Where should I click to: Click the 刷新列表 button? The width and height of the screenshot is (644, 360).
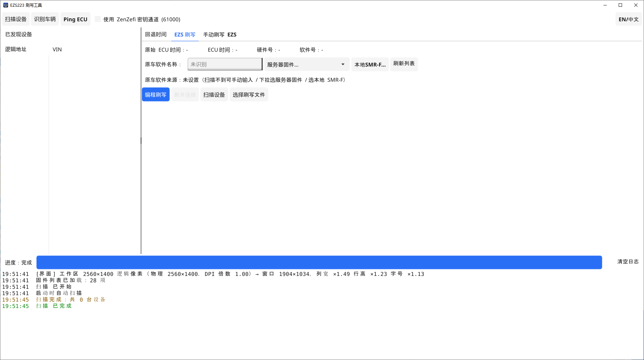coord(404,63)
